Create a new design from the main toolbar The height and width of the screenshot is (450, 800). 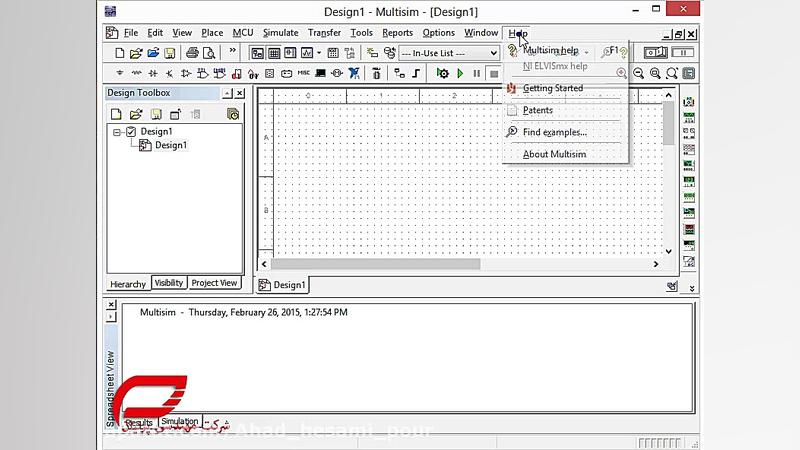[119, 53]
